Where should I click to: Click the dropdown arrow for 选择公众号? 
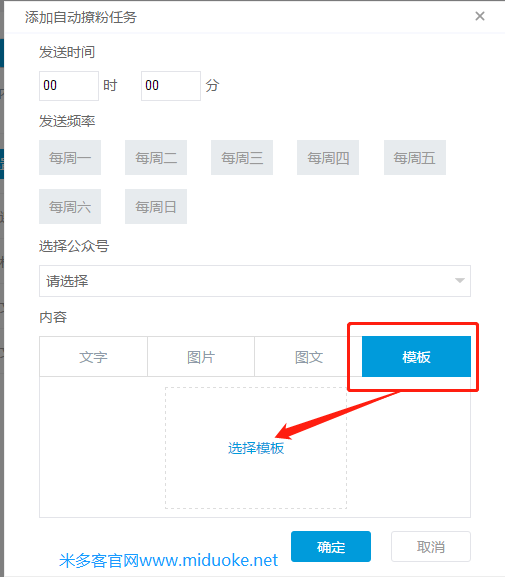point(459,281)
